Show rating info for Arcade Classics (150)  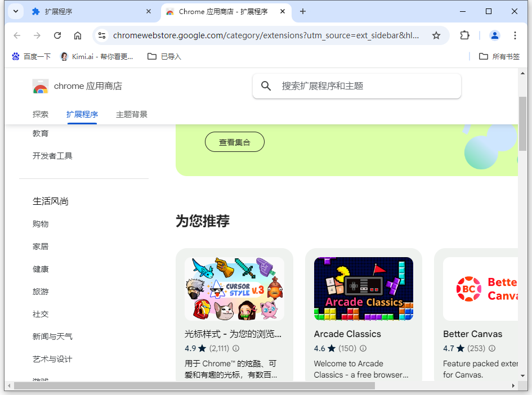coord(363,348)
